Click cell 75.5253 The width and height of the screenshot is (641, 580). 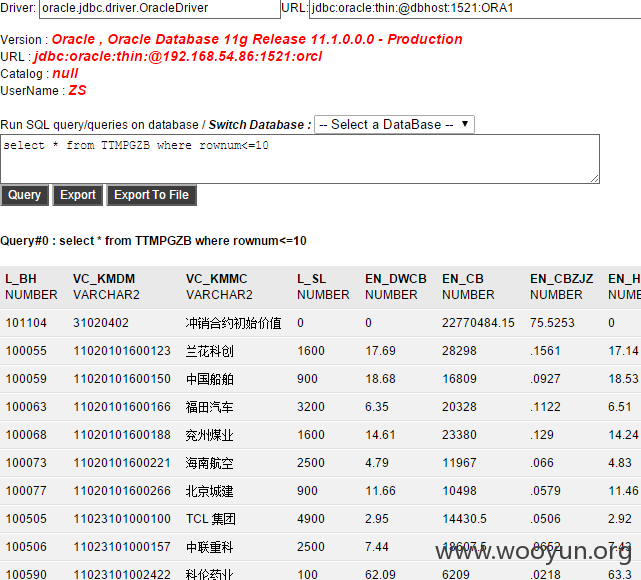click(x=552, y=323)
